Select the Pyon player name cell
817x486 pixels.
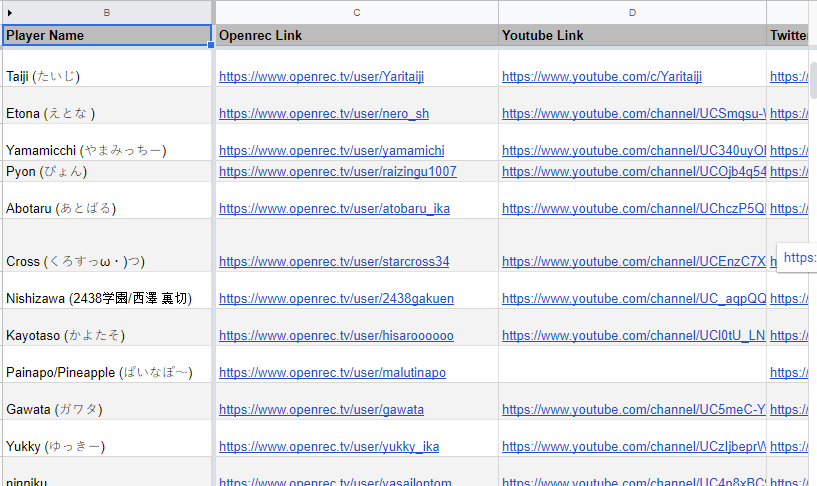[107, 171]
